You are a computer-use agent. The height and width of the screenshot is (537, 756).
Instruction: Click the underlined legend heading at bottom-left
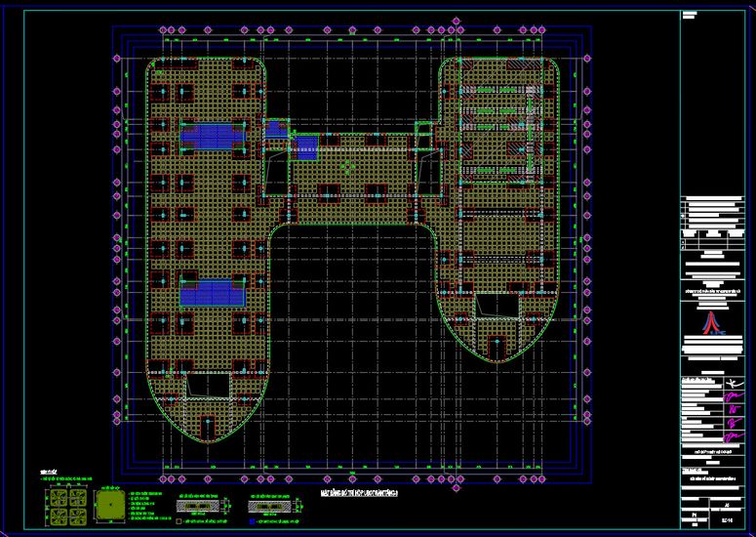click(x=49, y=472)
